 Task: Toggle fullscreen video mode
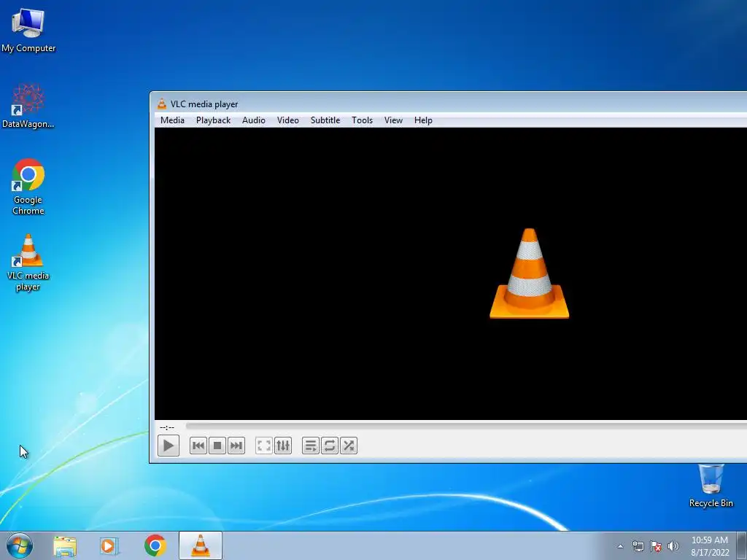[x=264, y=446]
